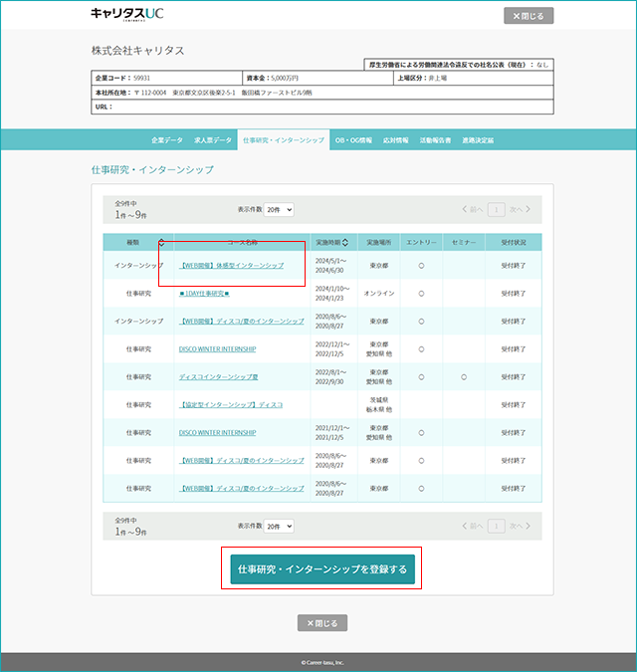Click date cell 2024/1/10～2024/1/23
Viewport: 637px width, 672px height.
click(x=332, y=294)
